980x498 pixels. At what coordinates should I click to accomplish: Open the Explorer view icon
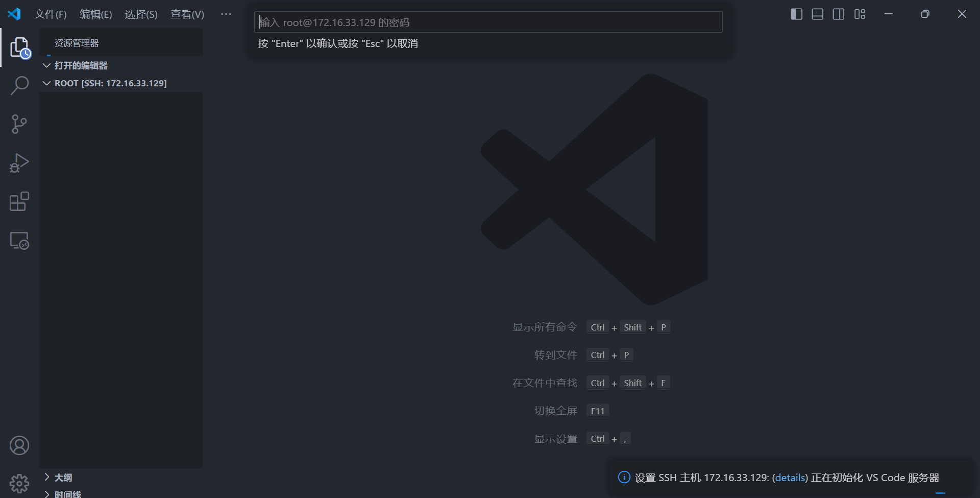(19, 48)
